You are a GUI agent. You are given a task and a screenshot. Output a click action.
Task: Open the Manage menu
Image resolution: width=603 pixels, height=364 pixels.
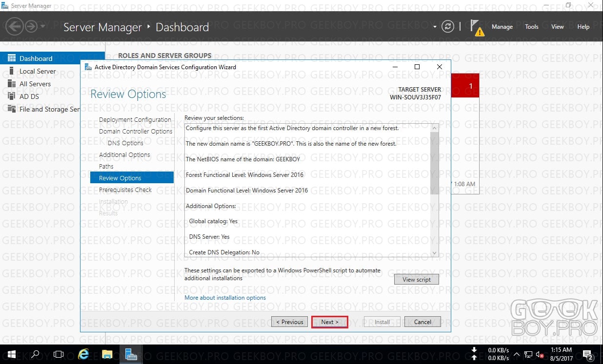[502, 27]
